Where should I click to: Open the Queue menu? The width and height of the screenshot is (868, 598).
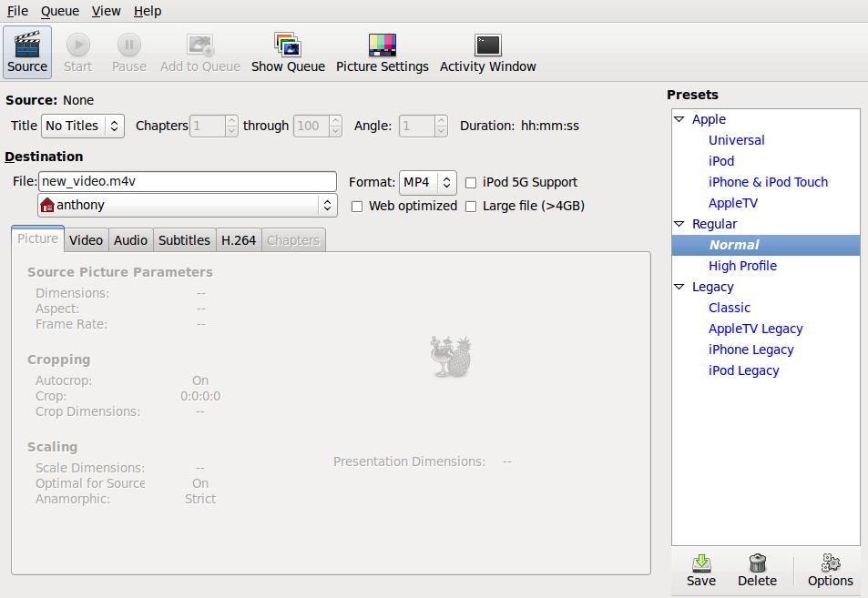tap(59, 11)
